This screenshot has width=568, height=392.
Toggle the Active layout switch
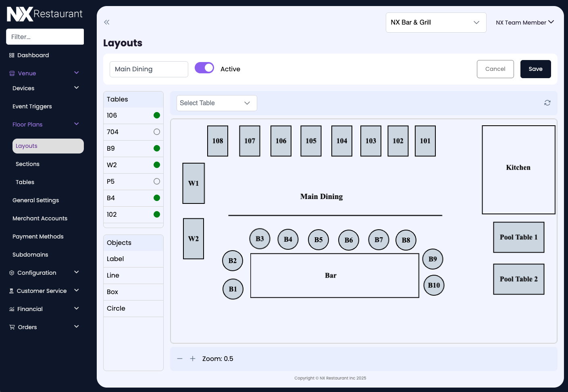[x=204, y=68]
